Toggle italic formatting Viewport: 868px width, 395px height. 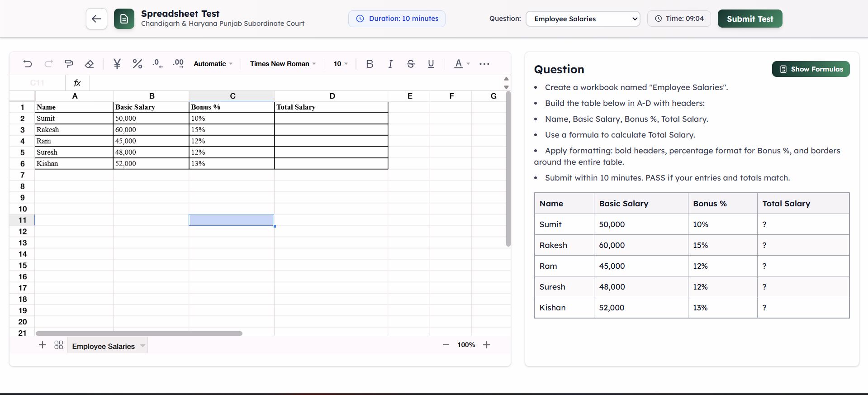point(390,64)
